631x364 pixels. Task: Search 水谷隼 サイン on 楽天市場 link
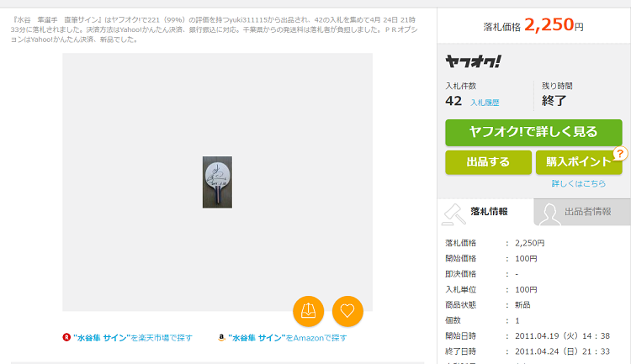click(132, 338)
